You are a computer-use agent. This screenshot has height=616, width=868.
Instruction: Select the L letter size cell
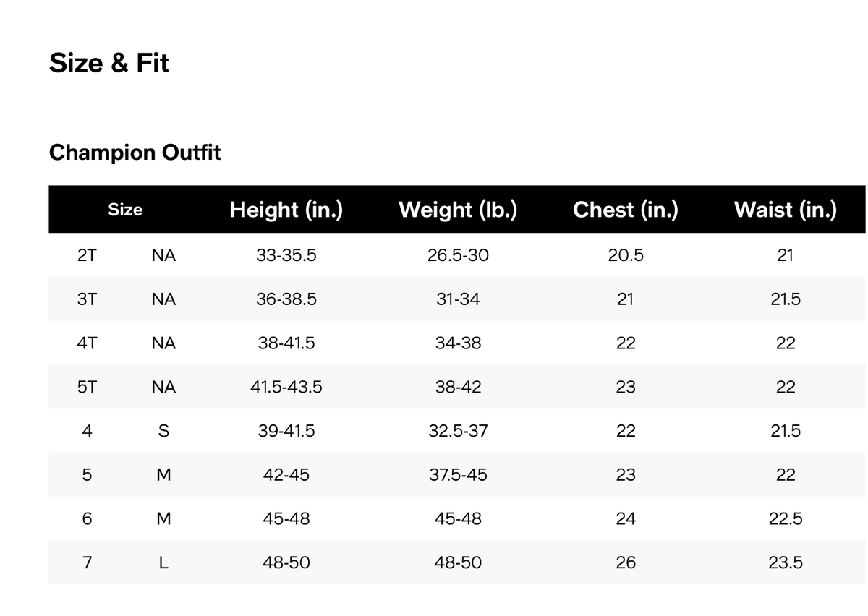(x=163, y=562)
